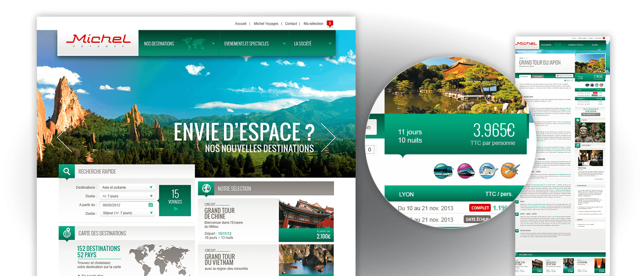The image size is (644, 276).
Task: Open the Evenements et Spectacles menu
Action: click(x=254, y=44)
